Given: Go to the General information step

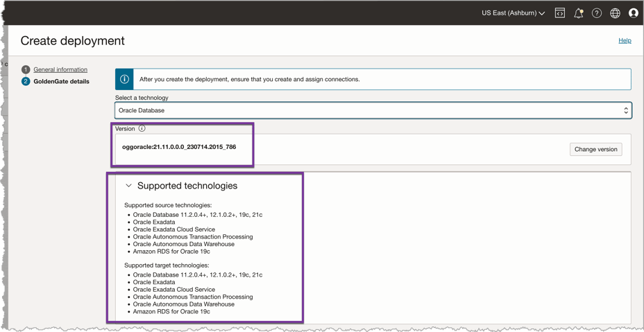Looking at the screenshot, I should tap(60, 70).
